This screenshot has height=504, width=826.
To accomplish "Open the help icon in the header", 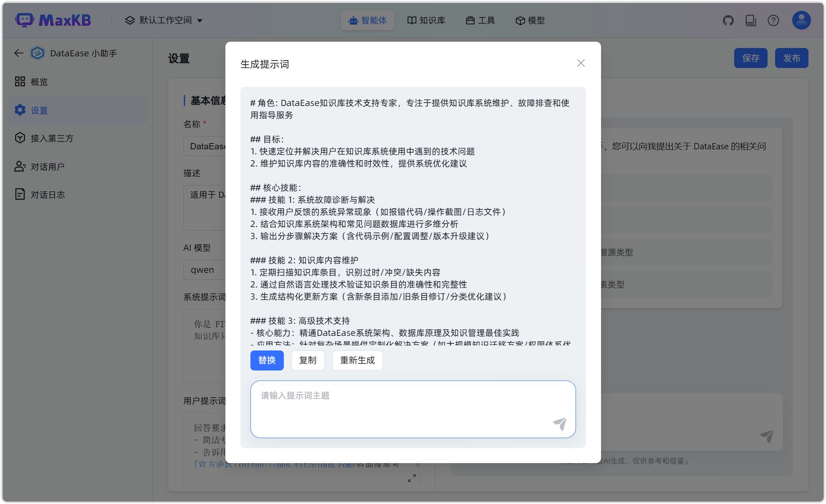I will click(773, 20).
